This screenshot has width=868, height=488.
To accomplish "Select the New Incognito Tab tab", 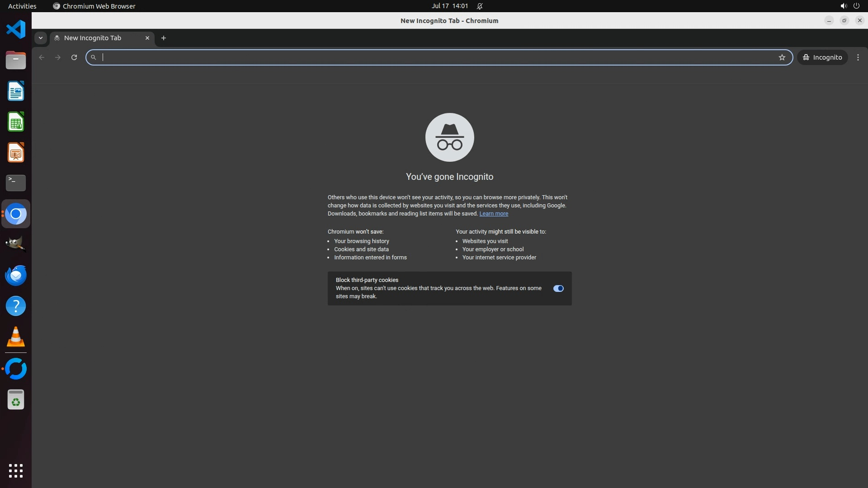I will click(93, 38).
